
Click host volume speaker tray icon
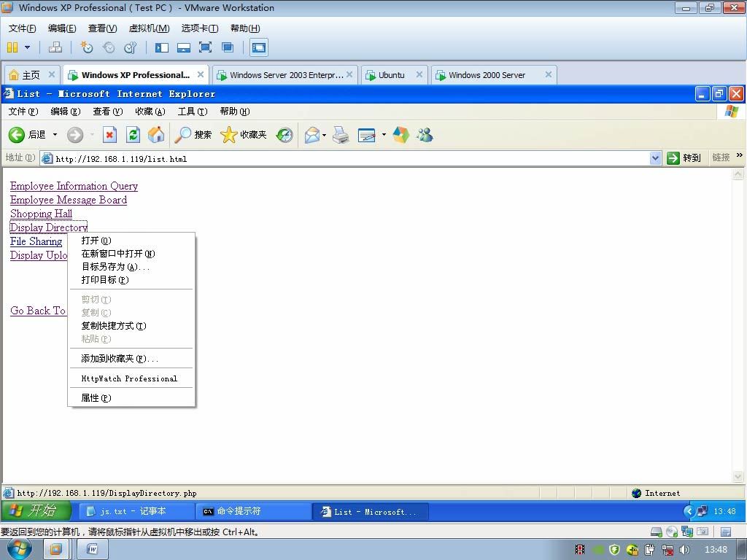685,550
